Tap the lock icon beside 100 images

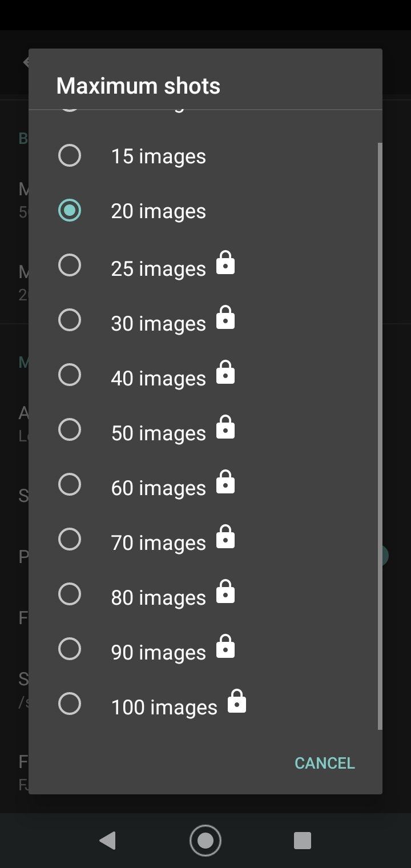(237, 702)
